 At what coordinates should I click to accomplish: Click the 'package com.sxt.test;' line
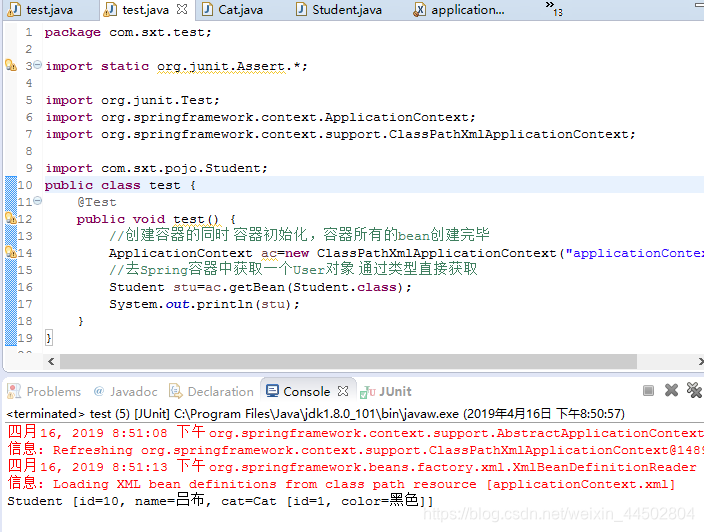pos(128,32)
